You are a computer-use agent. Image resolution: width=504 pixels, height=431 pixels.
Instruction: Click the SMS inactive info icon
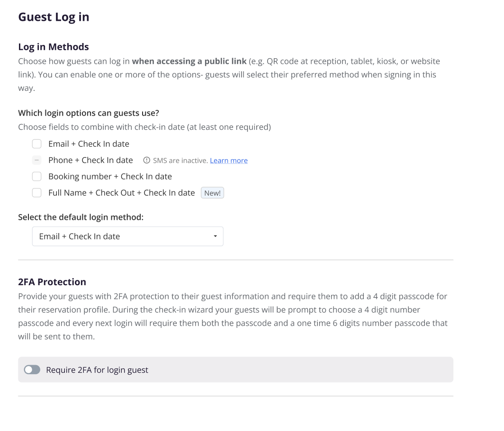tap(146, 161)
